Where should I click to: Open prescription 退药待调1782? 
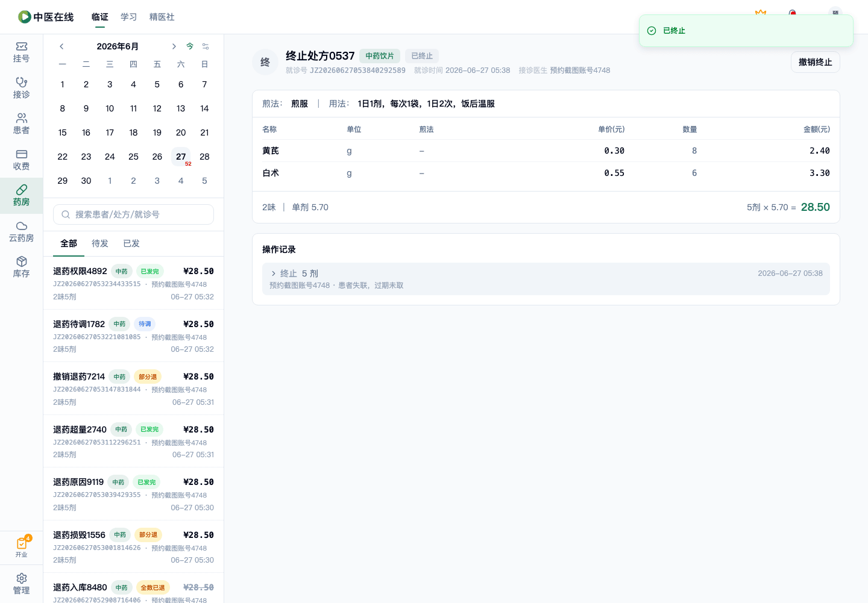133,336
